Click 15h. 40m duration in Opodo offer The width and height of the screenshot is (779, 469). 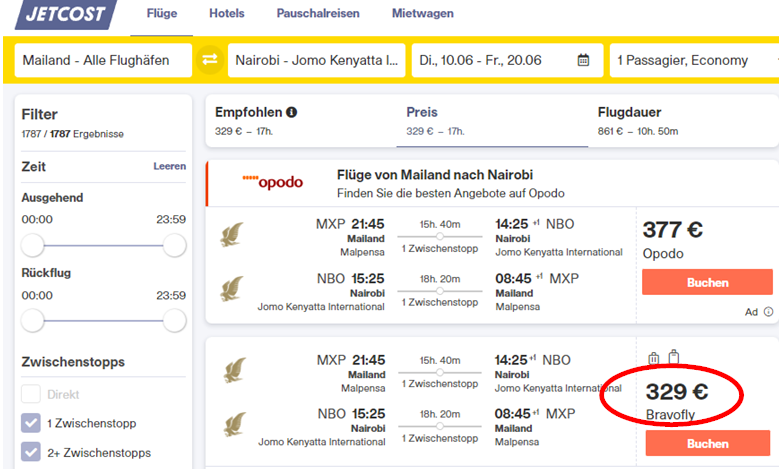[x=440, y=225]
